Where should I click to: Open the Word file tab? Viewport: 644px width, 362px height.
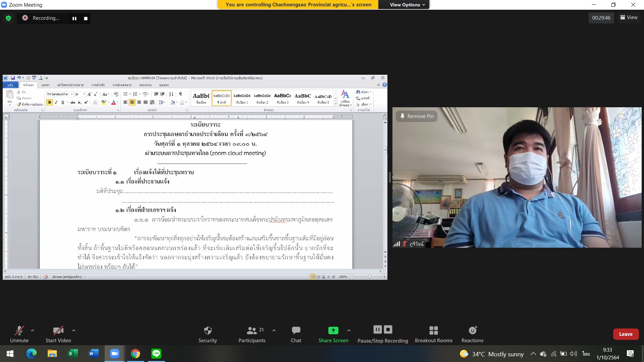(10, 85)
